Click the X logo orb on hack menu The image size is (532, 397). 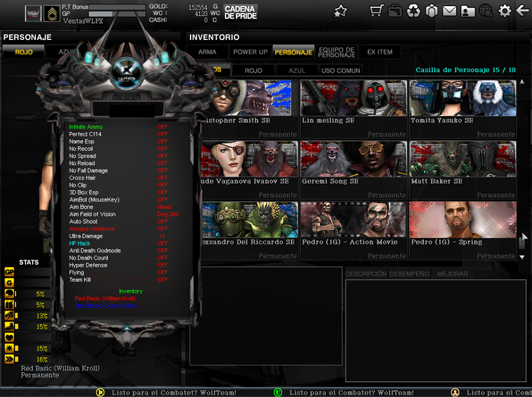[x=126, y=73]
